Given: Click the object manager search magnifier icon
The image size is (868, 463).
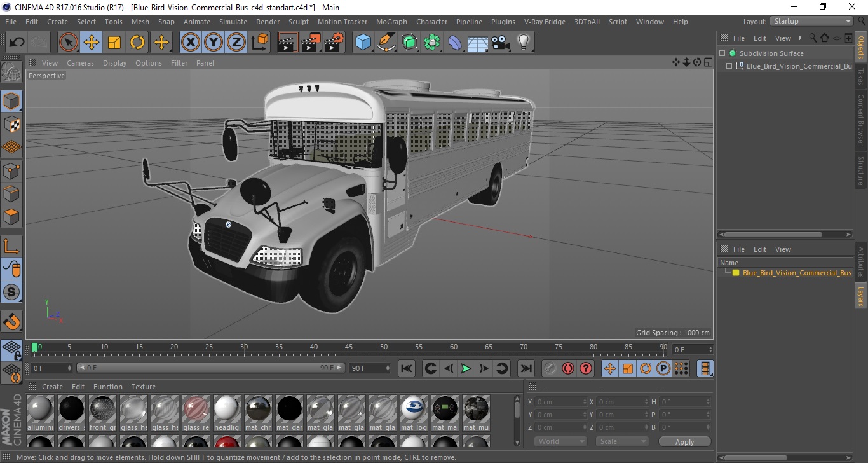Looking at the screenshot, I should pyautogui.click(x=812, y=38).
